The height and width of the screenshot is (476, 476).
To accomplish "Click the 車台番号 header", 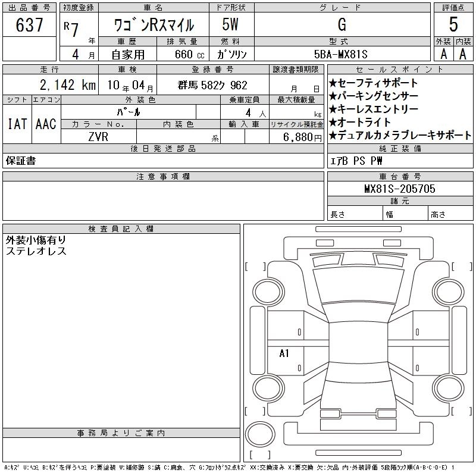I will coord(400,176).
